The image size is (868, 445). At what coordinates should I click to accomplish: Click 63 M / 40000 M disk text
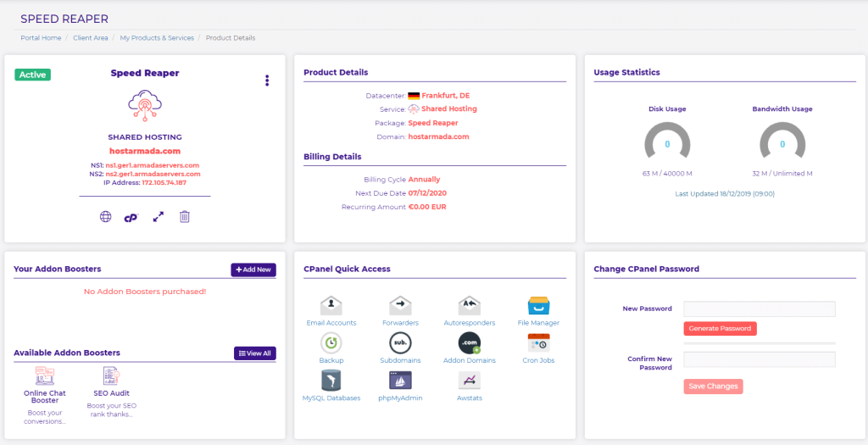pyautogui.click(x=667, y=173)
